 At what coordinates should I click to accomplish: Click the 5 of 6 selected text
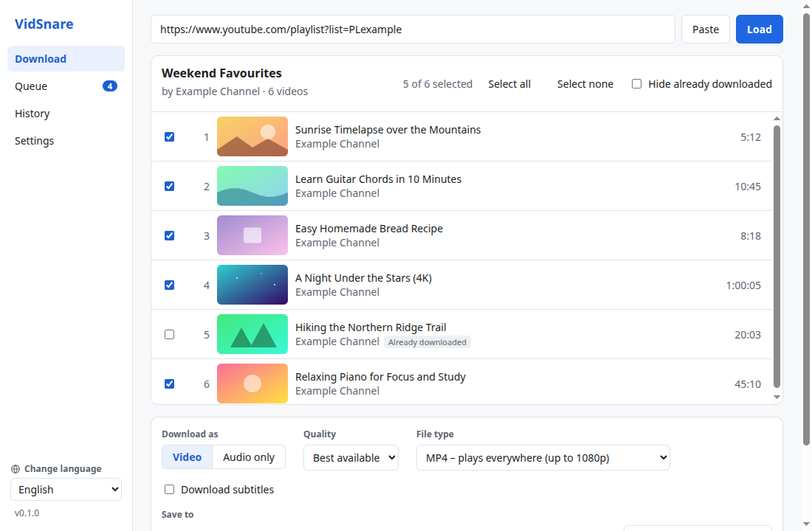pyautogui.click(x=438, y=84)
